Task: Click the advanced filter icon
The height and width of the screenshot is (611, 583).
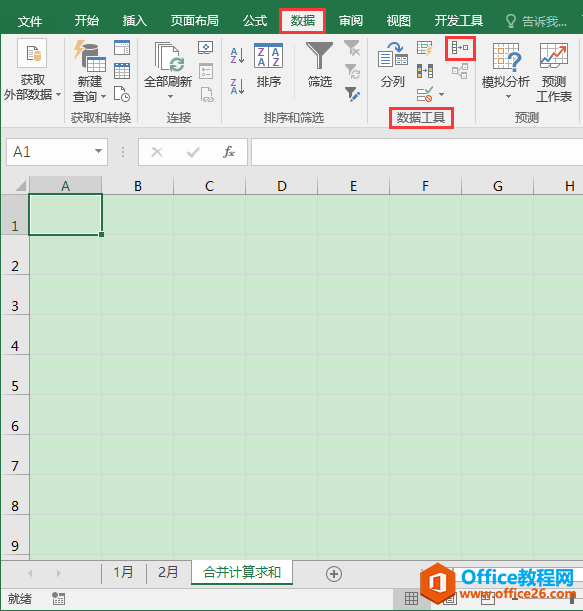Action: pyautogui.click(x=352, y=94)
